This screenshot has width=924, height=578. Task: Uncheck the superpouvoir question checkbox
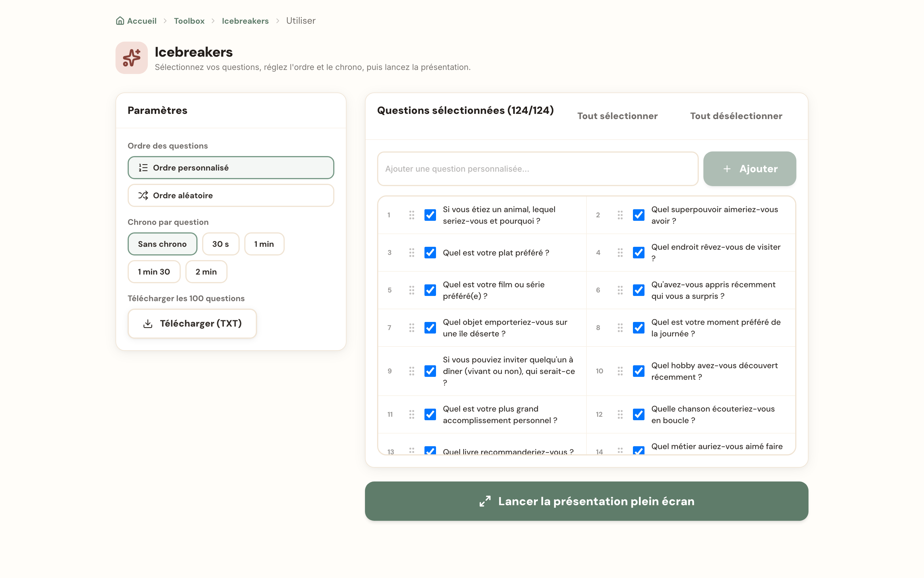tap(639, 215)
